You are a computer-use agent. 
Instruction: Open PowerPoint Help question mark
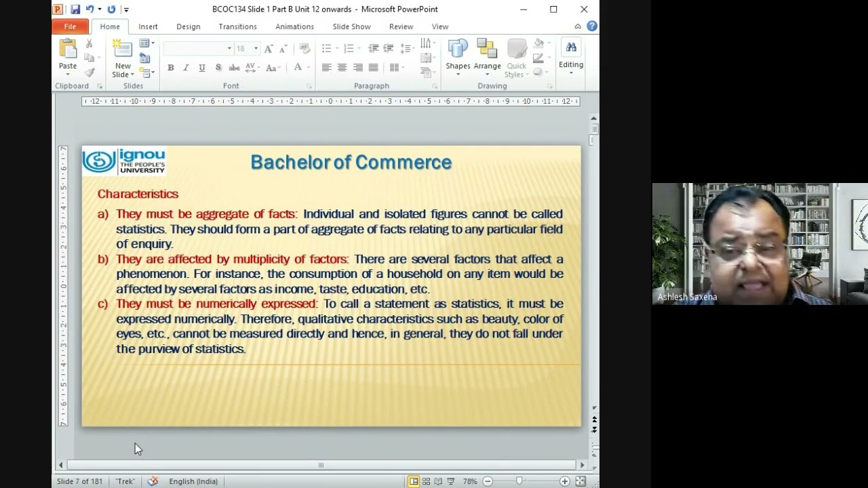592,26
